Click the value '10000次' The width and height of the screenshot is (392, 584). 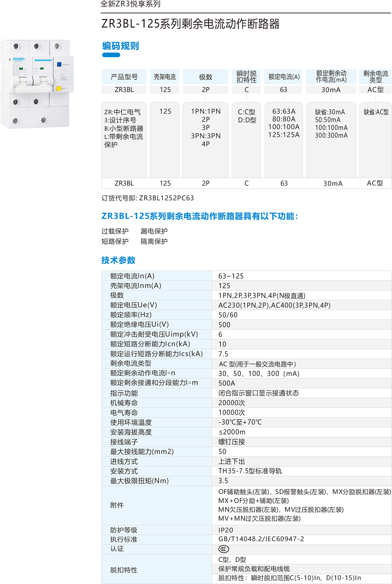pyautogui.click(x=232, y=412)
